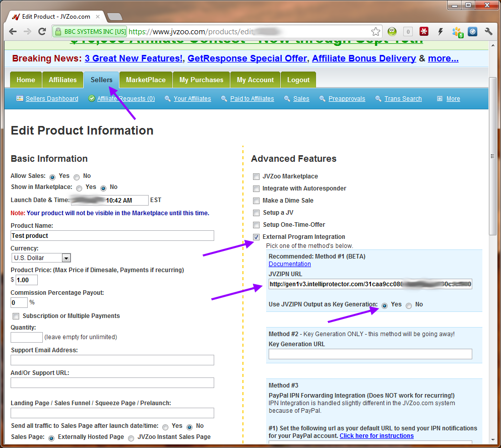This screenshot has width=501, height=448.
Task: Open the extension showing the 0 counter
Action: 408,32
